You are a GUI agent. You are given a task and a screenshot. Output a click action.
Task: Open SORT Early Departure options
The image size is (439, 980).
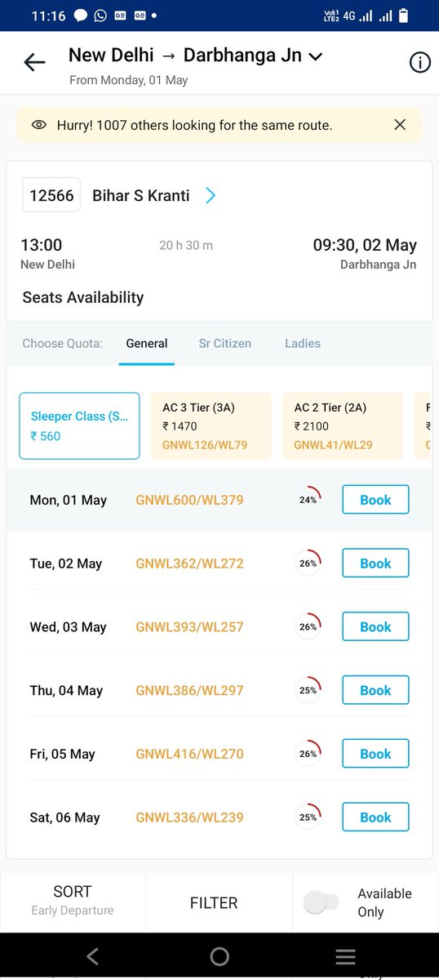point(73,900)
